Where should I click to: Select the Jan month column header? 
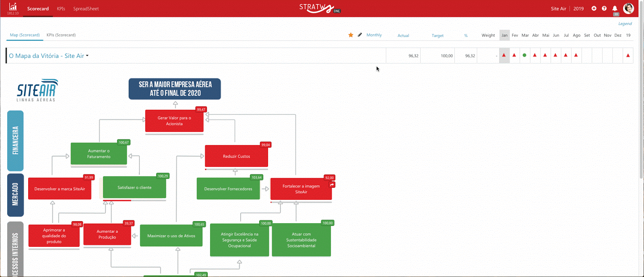(x=504, y=35)
